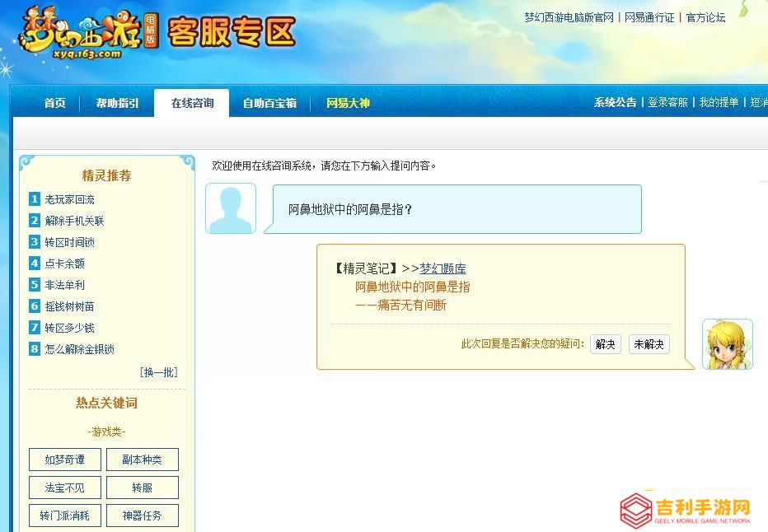Click the 法宝不见 keyword button
Viewport: 768px width, 532px height.
[x=64, y=488]
